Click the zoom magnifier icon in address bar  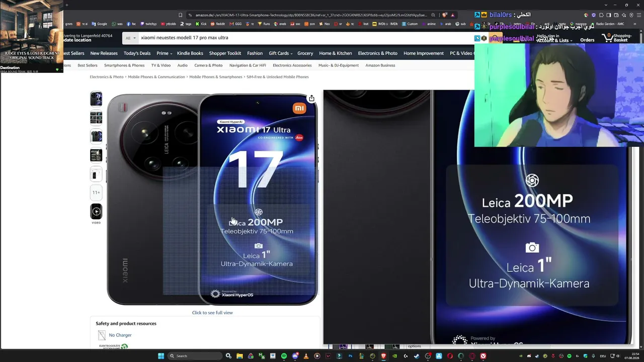point(433,15)
